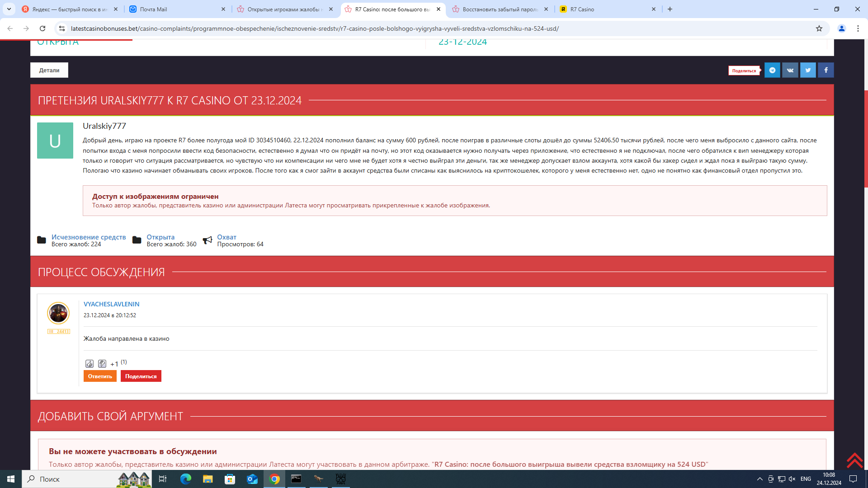The image size is (868, 488).
Task: Reload the current page
Action: click(42, 28)
